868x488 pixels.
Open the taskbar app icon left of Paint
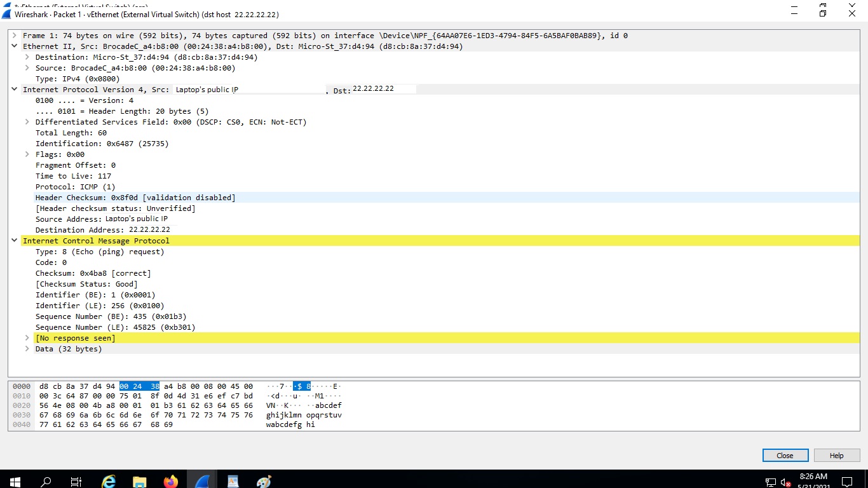coord(233,482)
